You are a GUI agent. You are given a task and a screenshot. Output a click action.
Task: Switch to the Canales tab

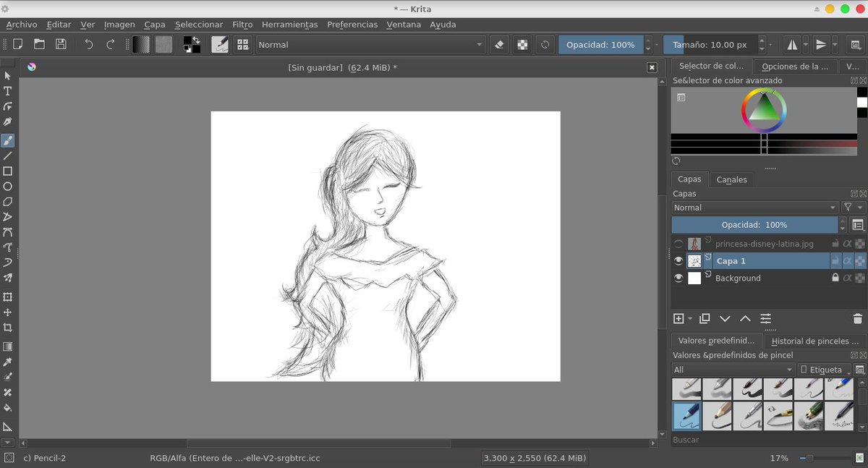tap(731, 179)
